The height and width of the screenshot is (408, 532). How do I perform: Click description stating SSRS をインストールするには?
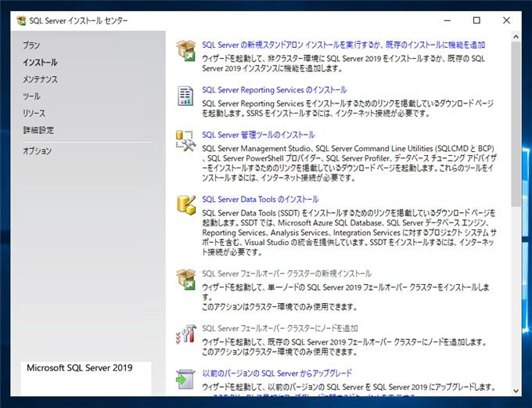(x=348, y=108)
